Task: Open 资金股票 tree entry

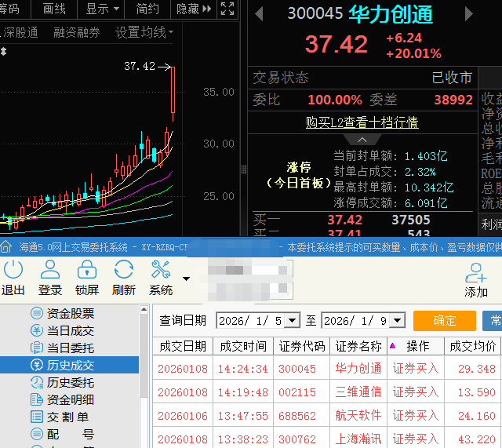Action: pyautogui.click(x=71, y=313)
